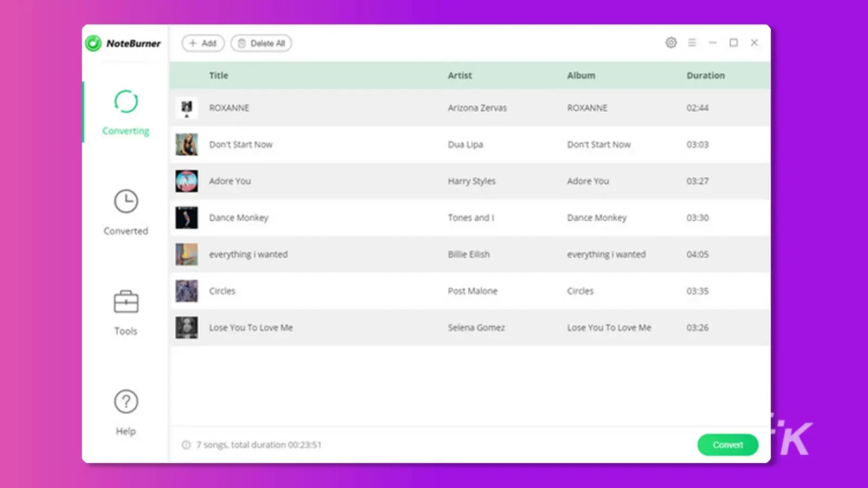This screenshot has width=868, height=488.
Task: Click the Lose You To Love Me thumbnail
Action: (187, 328)
